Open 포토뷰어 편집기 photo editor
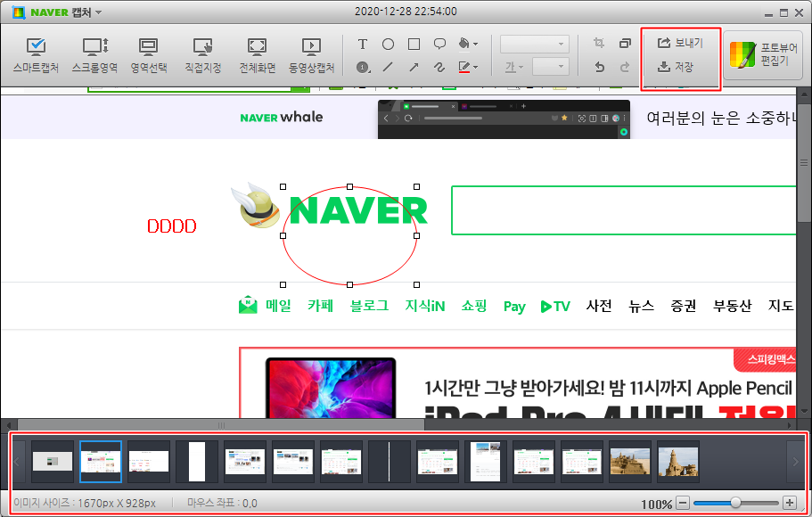The image size is (812, 517). point(763,54)
